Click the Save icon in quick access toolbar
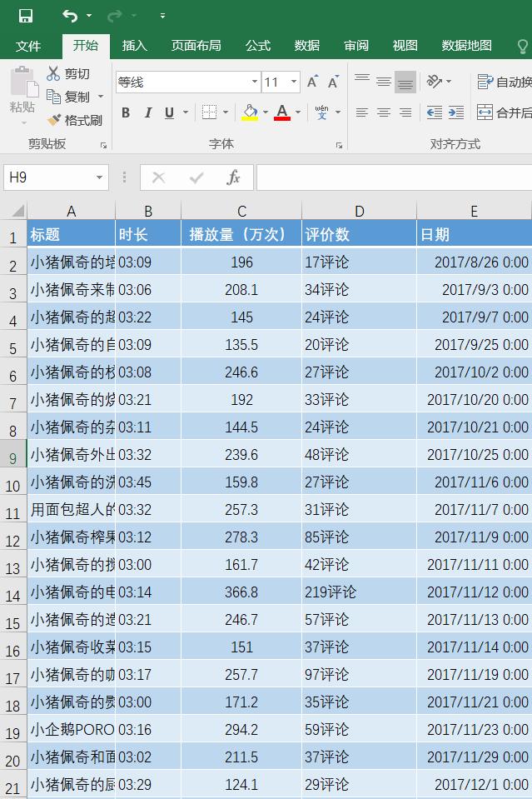The height and width of the screenshot is (799, 532). 26,16
